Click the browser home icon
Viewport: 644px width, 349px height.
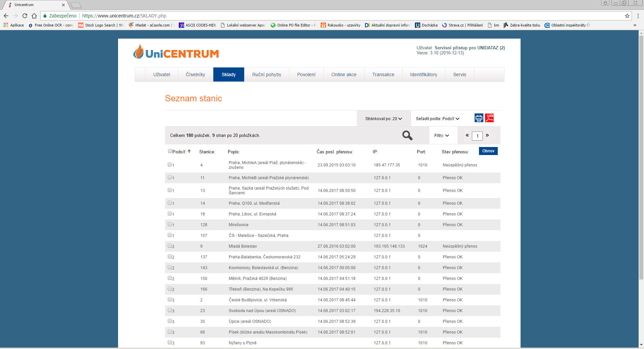click(34, 16)
